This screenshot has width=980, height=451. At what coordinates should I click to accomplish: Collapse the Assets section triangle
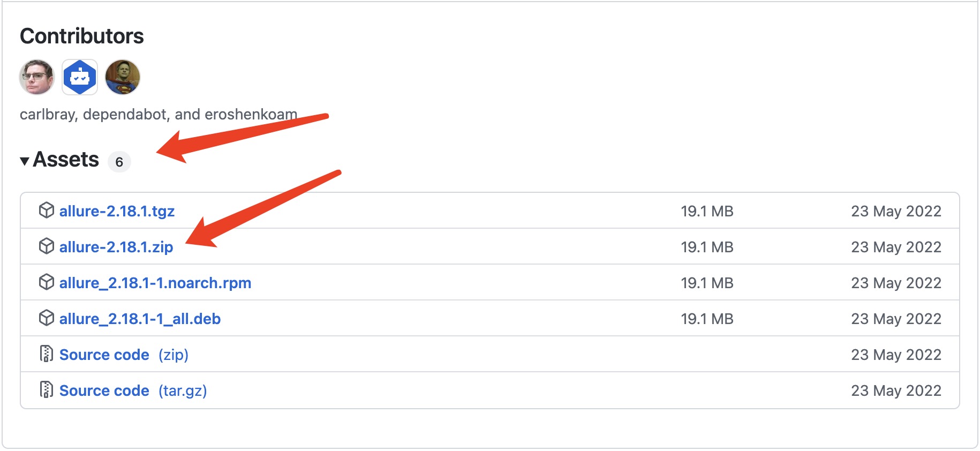click(x=25, y=161)
